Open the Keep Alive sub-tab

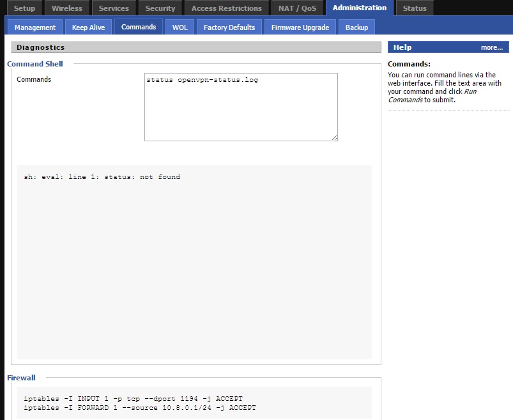click(88, 27)
